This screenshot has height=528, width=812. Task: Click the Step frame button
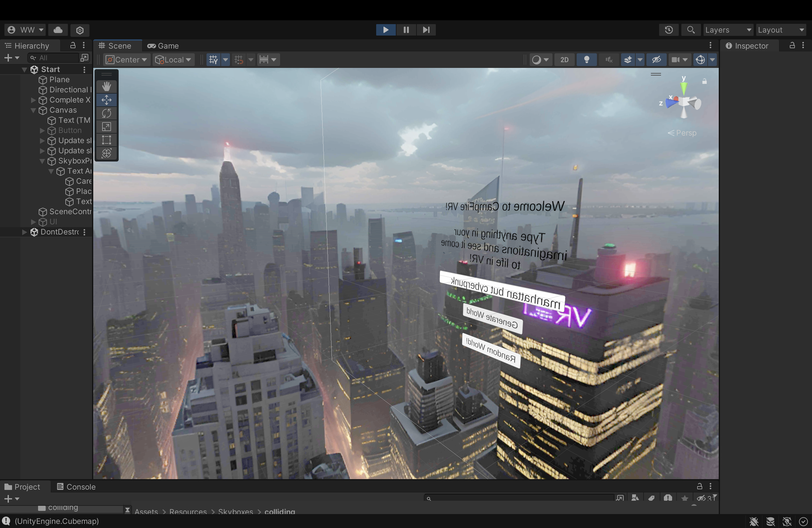point(426,30)
